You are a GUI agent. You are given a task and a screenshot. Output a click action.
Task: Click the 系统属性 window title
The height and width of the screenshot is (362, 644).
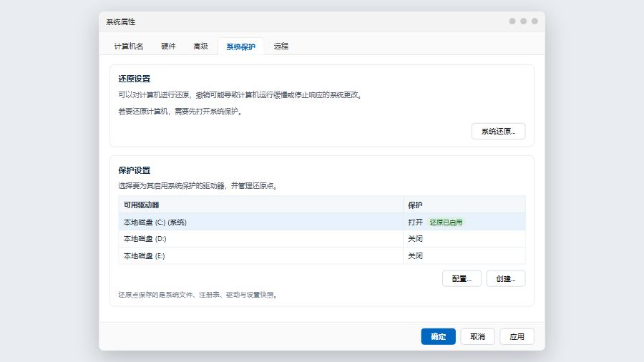(121, 21)
